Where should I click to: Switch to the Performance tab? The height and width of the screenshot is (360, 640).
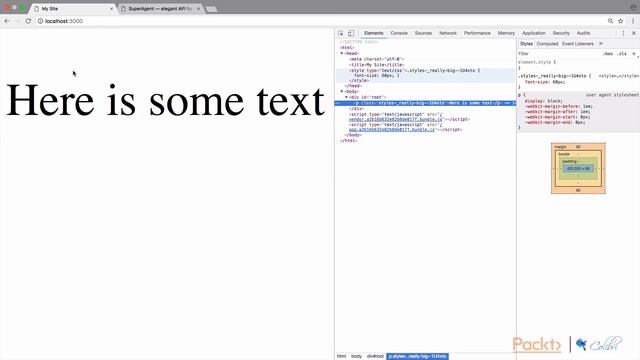pyautogui.click(x=477, y=33)
